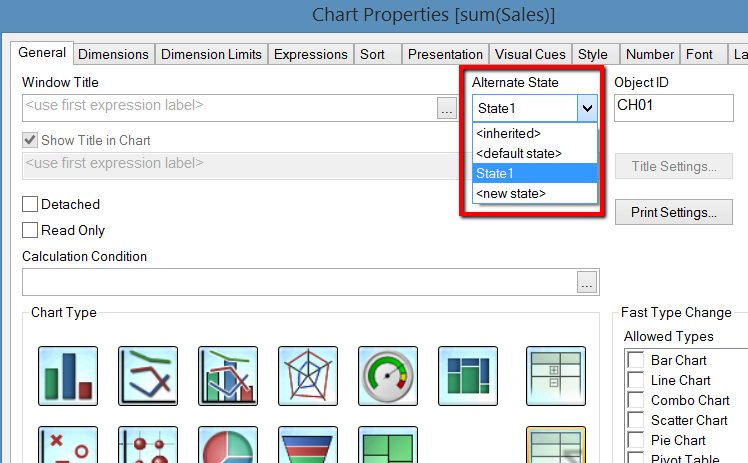
Task: Toggle the Read Only checkbox
Action: click(31, 230)
